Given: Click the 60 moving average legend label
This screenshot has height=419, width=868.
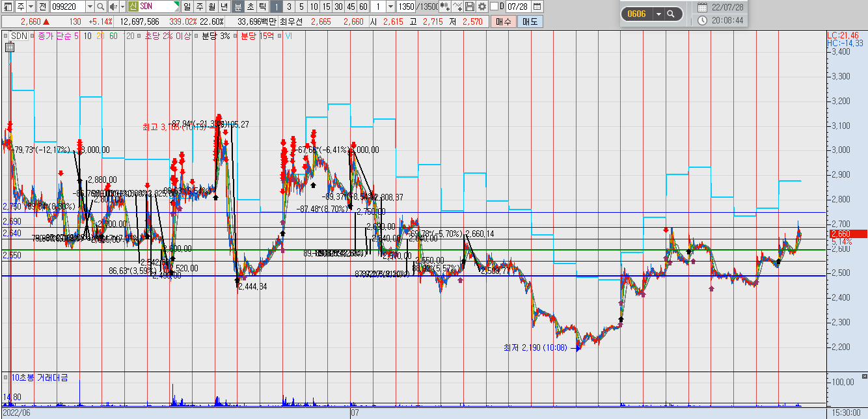Looking at the screenshot, I should click(x=113, y=36).
